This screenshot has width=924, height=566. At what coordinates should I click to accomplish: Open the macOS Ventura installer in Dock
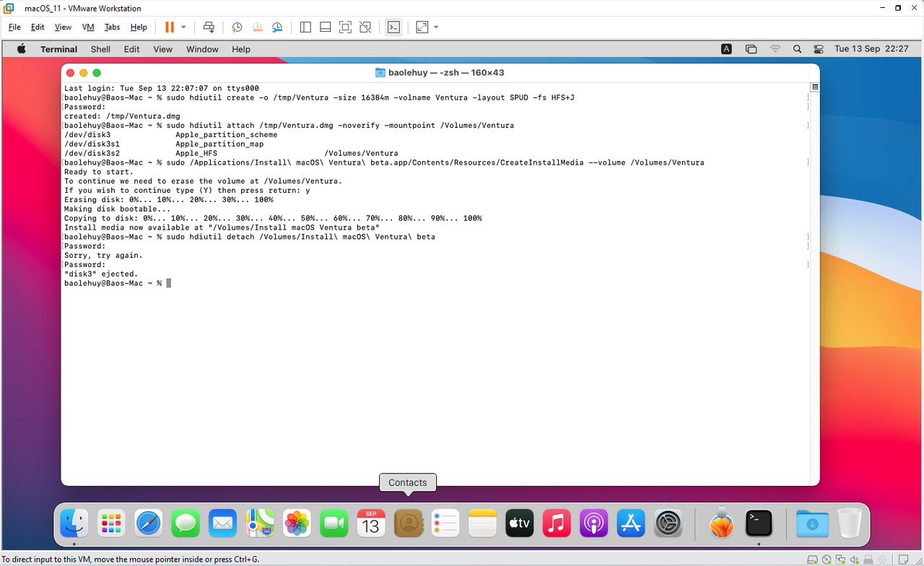click(721, 523)
